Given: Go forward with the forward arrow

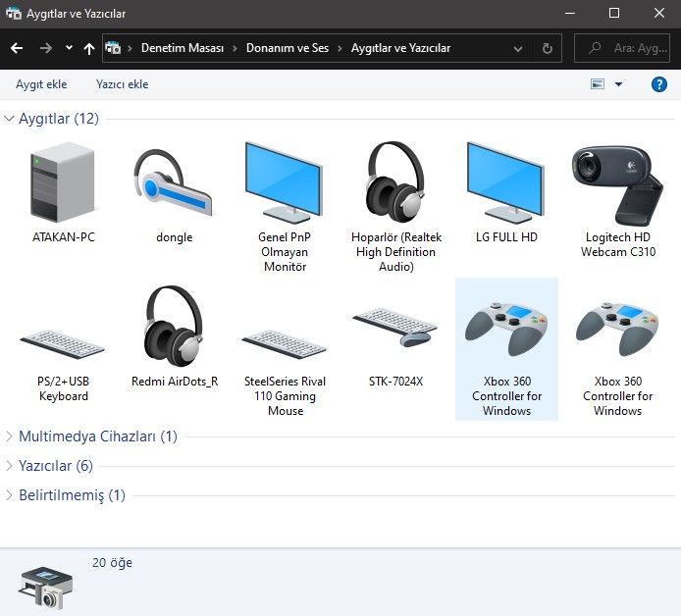Looking at the screenshot, I should pyautogui.click(x=45, y=48).
